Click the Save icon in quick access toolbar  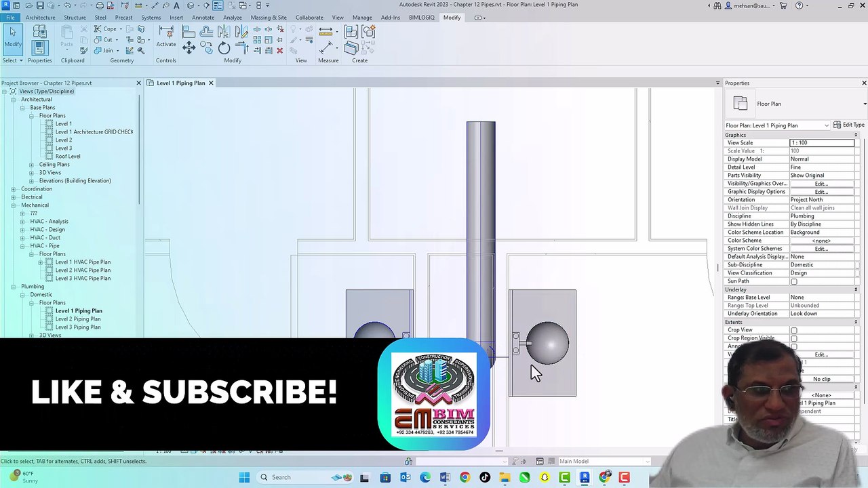(x=40, y=5)
